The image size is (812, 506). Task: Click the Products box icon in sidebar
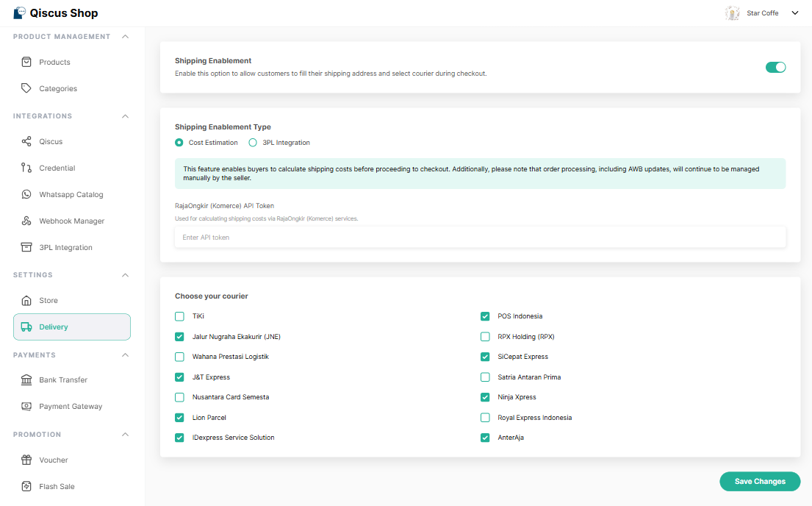[26, 62]
